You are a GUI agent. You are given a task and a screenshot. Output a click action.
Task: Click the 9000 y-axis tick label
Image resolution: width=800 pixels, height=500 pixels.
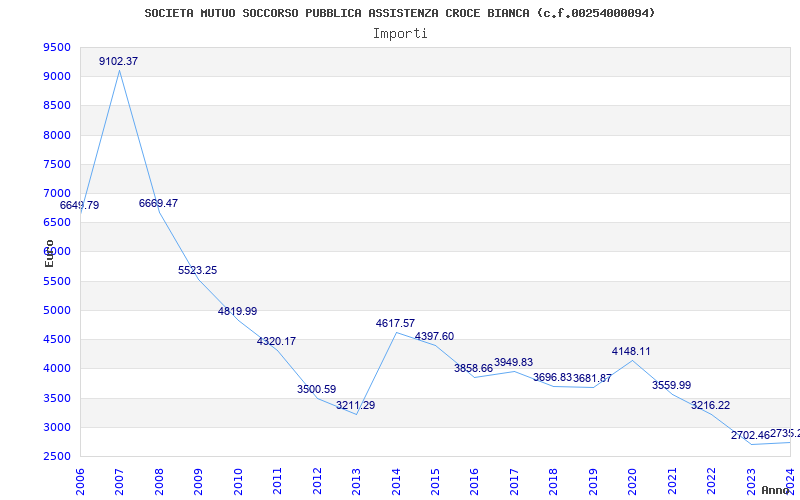click(x=57, y=77)
